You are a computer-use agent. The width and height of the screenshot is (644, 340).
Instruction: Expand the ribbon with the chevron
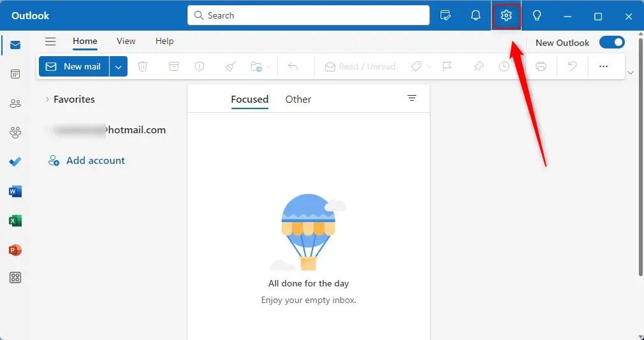[631, 73]
